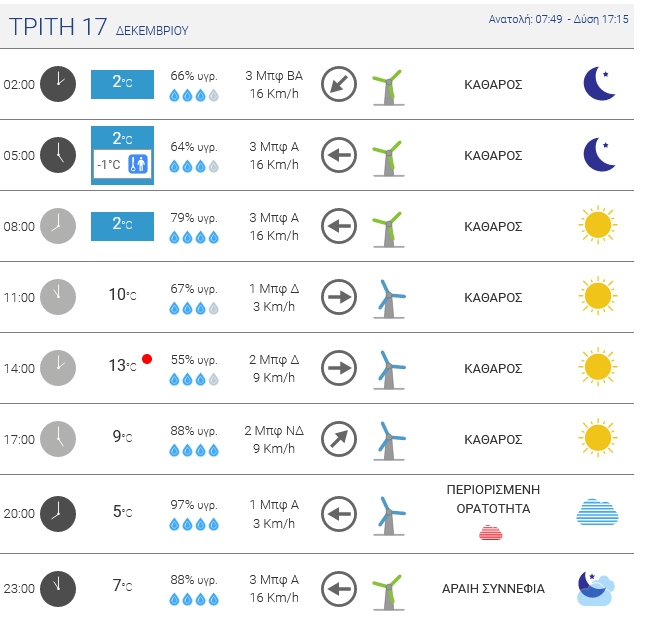Click the southwest wind arrow at 17:00
This screenshot has width=646, height=620.
[x=339, y=438]
